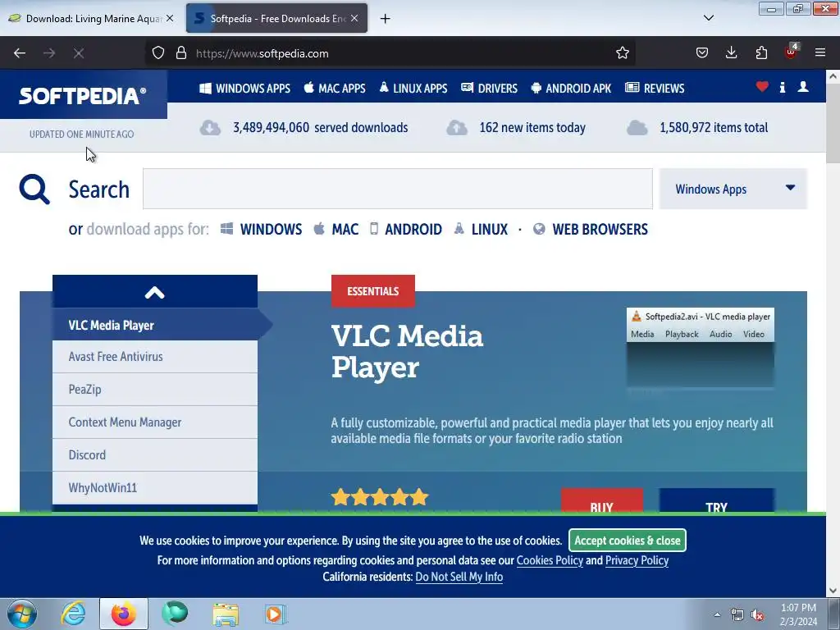Open WINDOWS APPS menu

[244, 89]
